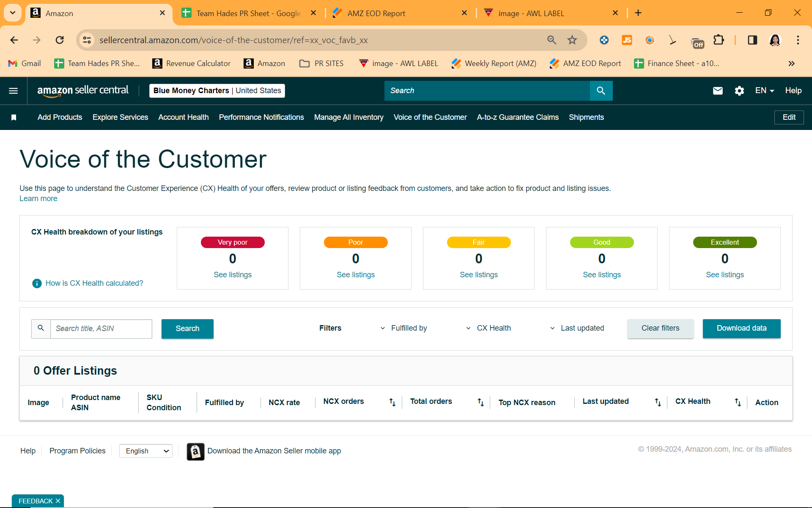Click the Amazon Seller Central logo
Screen dimensions: 812x508
pyautogui.click(x=83, y=91)
